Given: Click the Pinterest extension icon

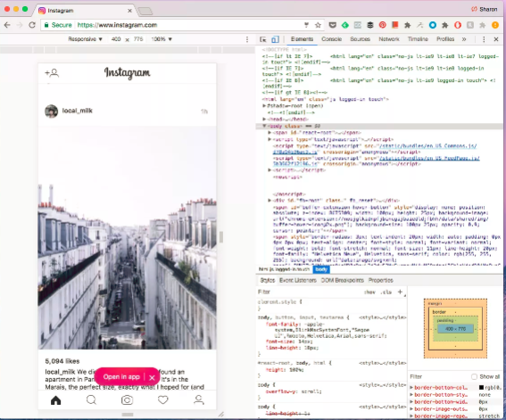Looking at the screenshot, I should [x=383, y=25].
